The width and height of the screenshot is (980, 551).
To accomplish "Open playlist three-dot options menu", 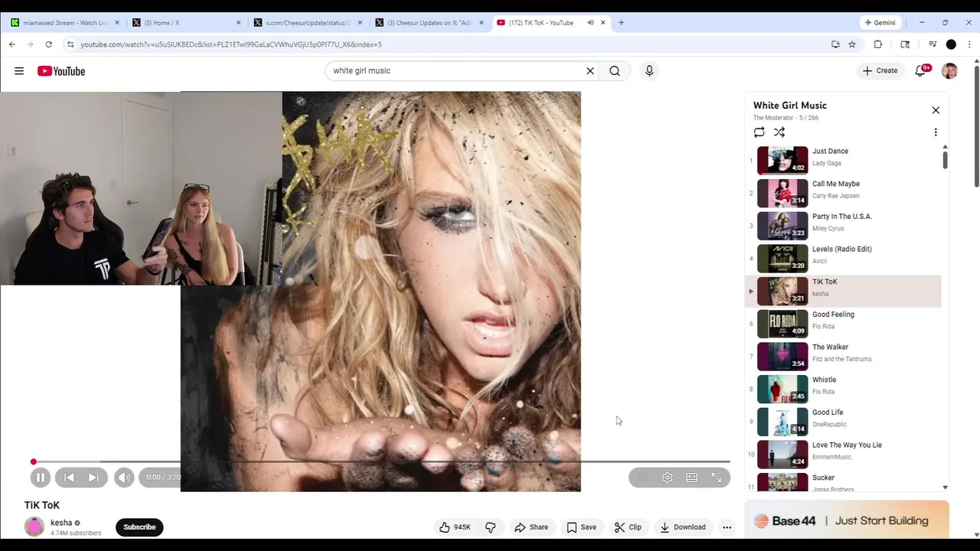I will 936,132.
